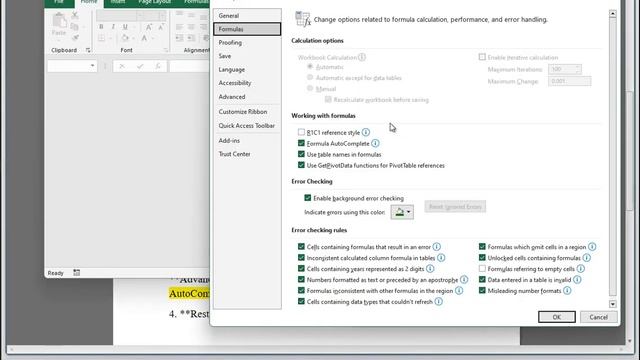Image resolution: width=640 pixels, height=360 pixels.
Task: Disable Enable background error checking
Action: [x=308, y=198]
